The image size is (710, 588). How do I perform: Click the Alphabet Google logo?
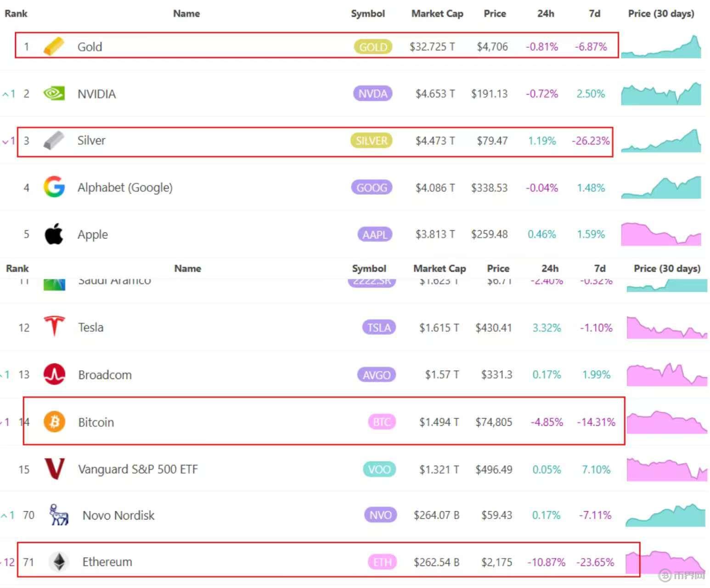point(54,187)
